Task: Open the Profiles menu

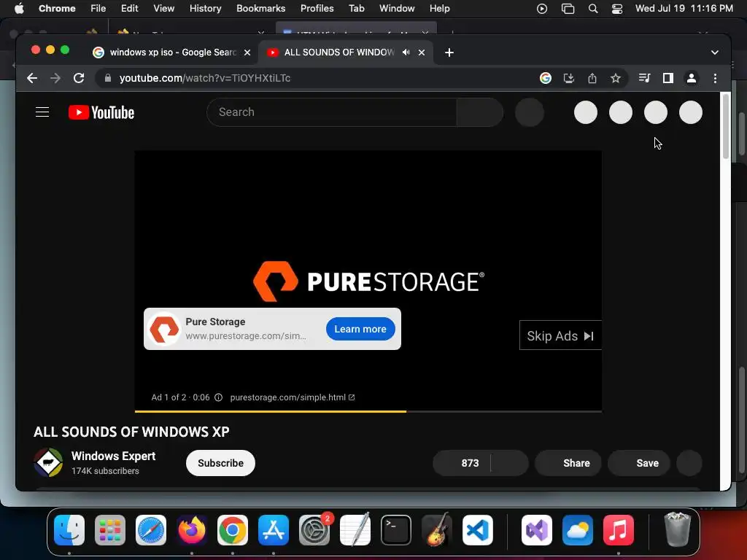Action: (317, 8)
